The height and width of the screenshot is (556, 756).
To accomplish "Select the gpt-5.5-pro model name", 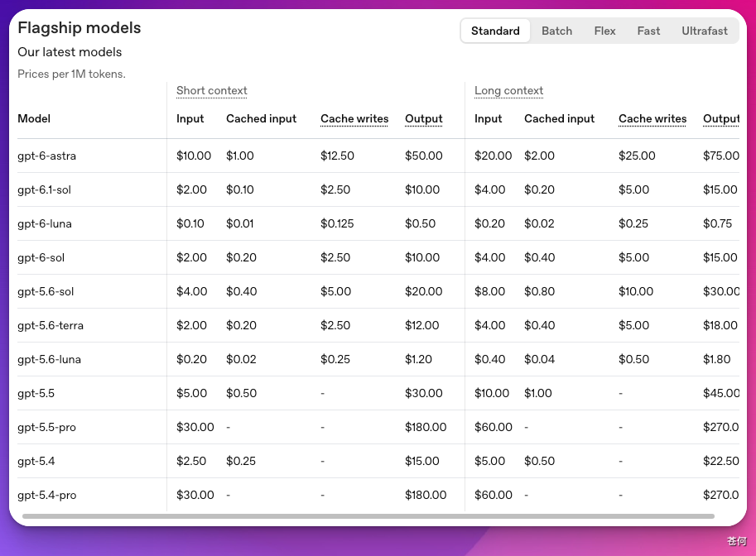I will pyautogui.click(x=46, y=428).
